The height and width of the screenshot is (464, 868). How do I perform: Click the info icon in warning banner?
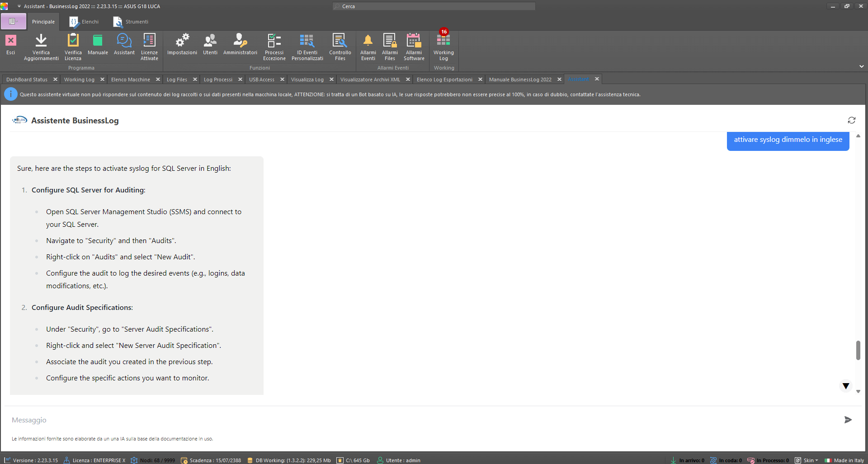point(11,94)
